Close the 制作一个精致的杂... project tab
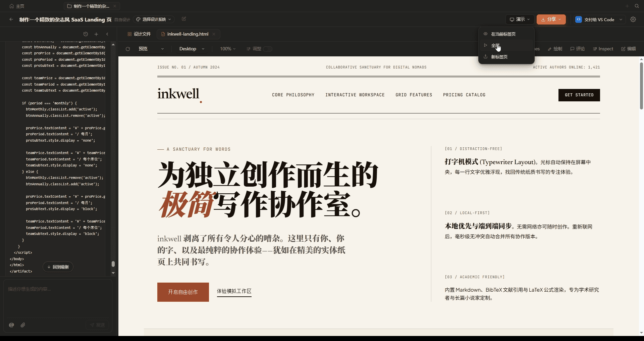The width and height of the screenshot is (644, 341). [115, 6]
